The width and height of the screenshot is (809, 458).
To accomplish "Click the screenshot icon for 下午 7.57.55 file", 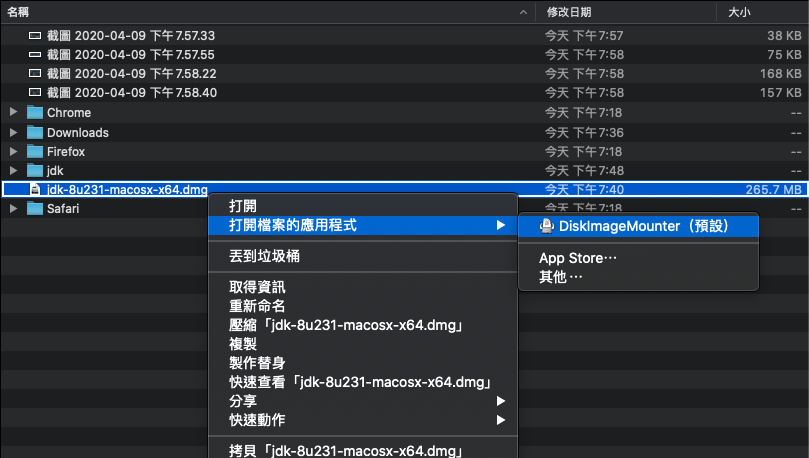I will [x=35, y=55].
